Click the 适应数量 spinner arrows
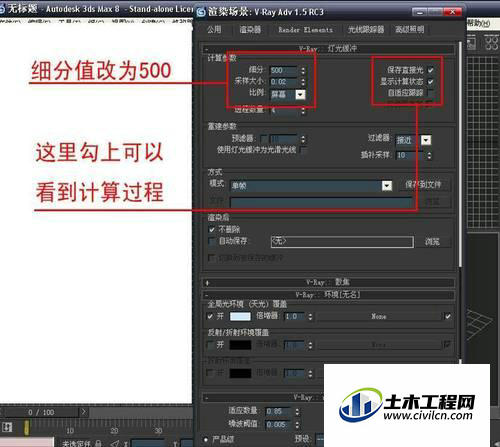 pyautogui.click(x=297, y=412)
